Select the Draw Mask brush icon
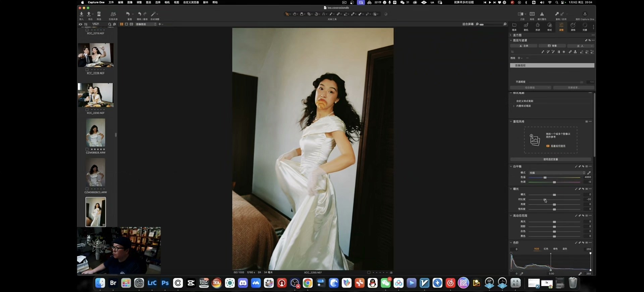Screen dimensions: 644x292 (543, 52)
